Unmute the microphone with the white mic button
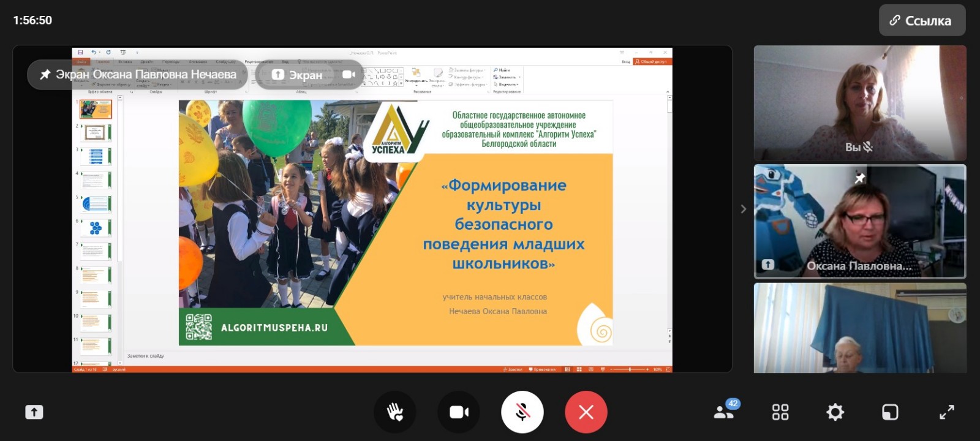Image resolution: width=980 pixels, height=441 pixels. coord(522,412)
